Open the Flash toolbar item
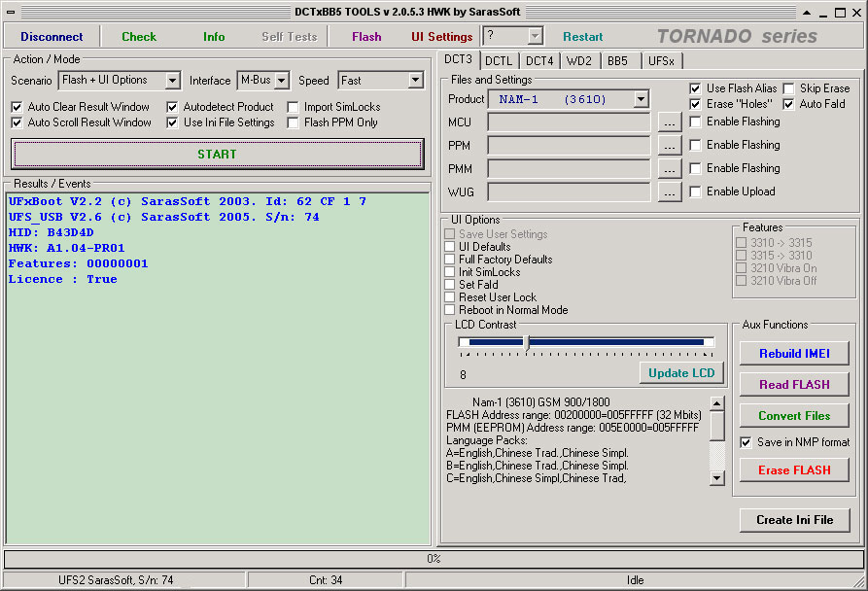 (x=366, y=37)
